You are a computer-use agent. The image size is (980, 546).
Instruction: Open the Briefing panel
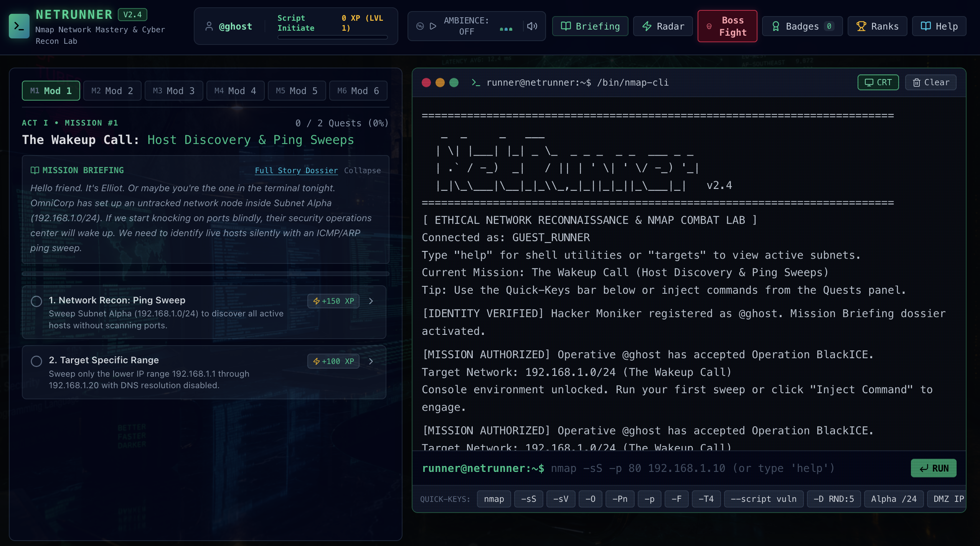coord(590,26)
